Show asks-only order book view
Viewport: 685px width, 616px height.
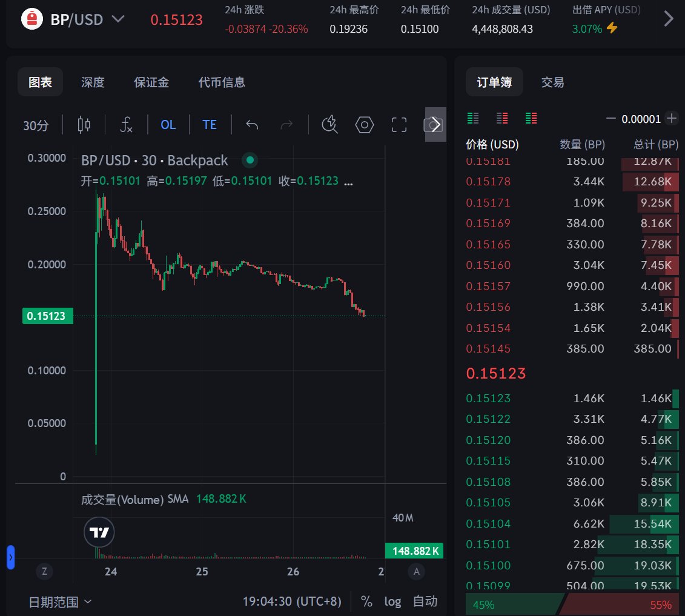click(x=502, y=118)
